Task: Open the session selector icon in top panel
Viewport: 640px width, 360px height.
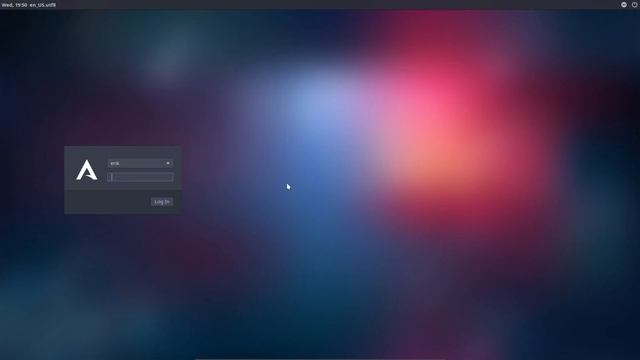Action: 624,4
